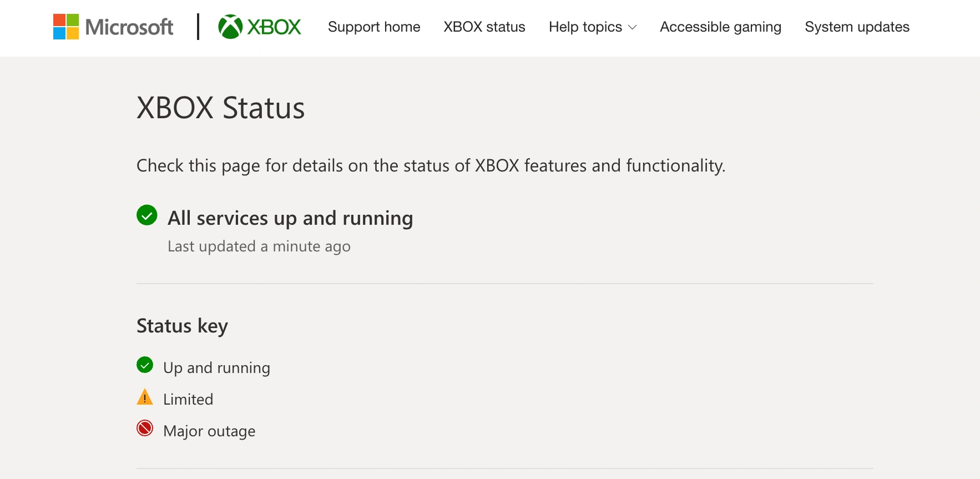Click the green XBOX wordmark
The height and width of the screenshot is (479, 980).
pyautogui.click(x=274, y=27)
